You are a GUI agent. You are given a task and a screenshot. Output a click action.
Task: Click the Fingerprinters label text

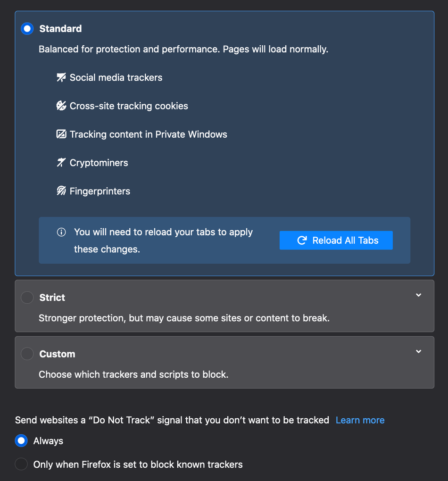(x=100, y=191)
